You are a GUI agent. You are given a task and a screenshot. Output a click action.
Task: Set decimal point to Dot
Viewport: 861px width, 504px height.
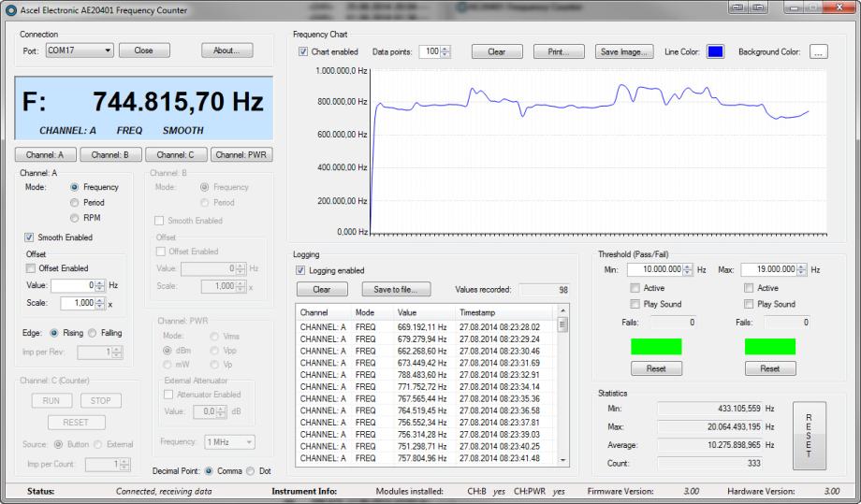coord(250,470)
